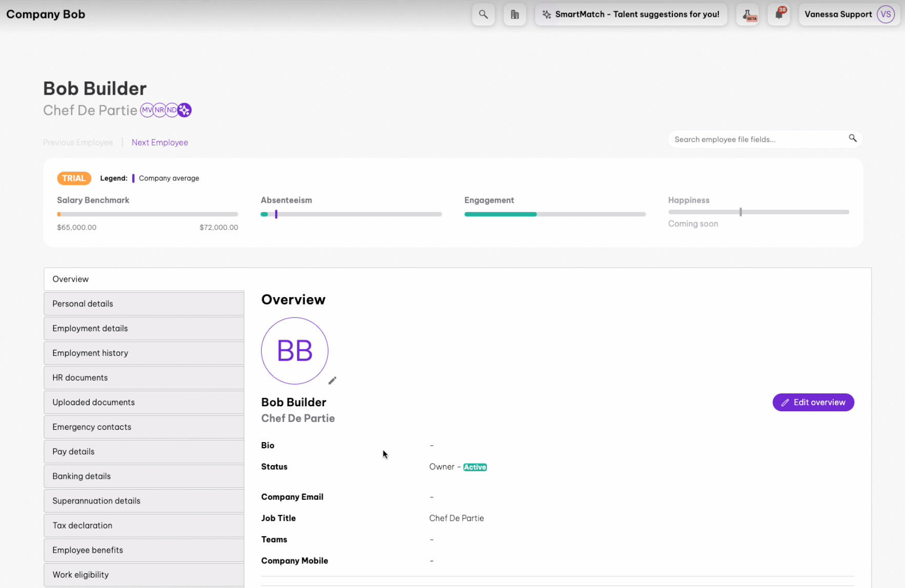Click the Teams field label
Image resolution: width=905 pixels, height=588 pixels.
274,539
